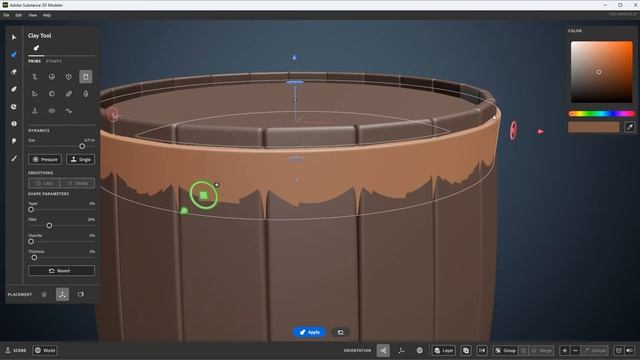Activate the Clay tool in sidebar
Viewport: 640px width, 360px height.
click(14, 54)
